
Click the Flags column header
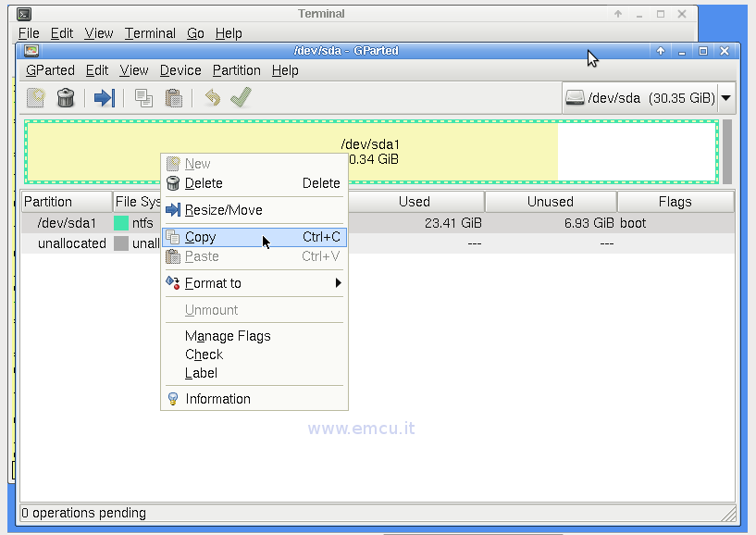(675, 202)
